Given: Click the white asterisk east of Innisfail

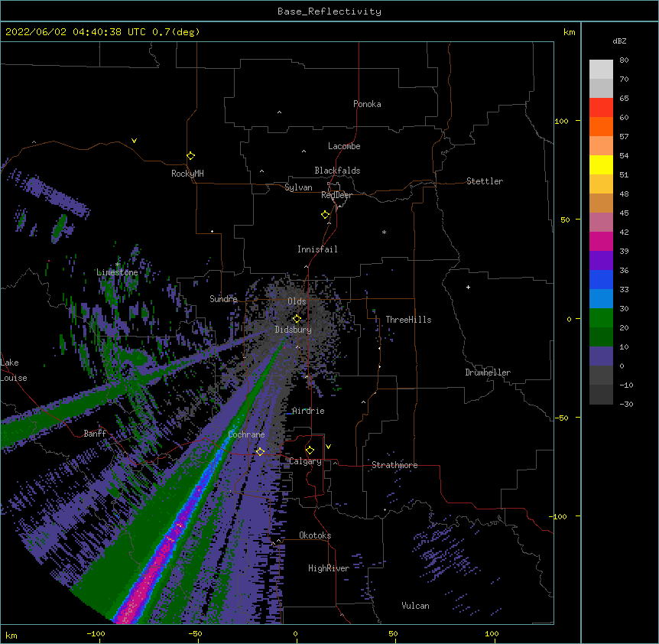Looking at the screenshot, I should click(384, 232).
